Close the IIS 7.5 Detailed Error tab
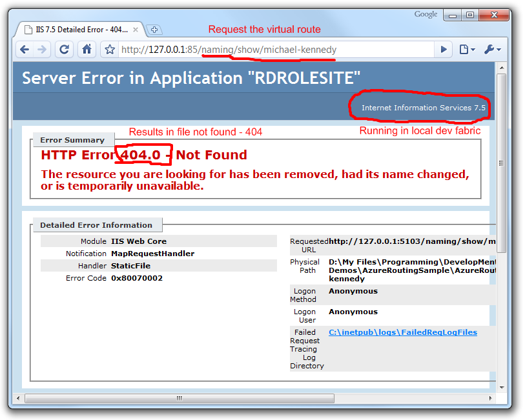Viewport: 525px width, 420px height. point(136,30)
